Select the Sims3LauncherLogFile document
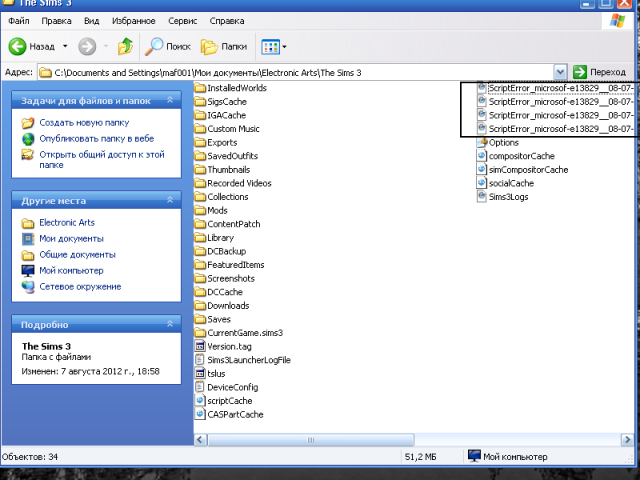The image size is (640, 480). [248, 360]
